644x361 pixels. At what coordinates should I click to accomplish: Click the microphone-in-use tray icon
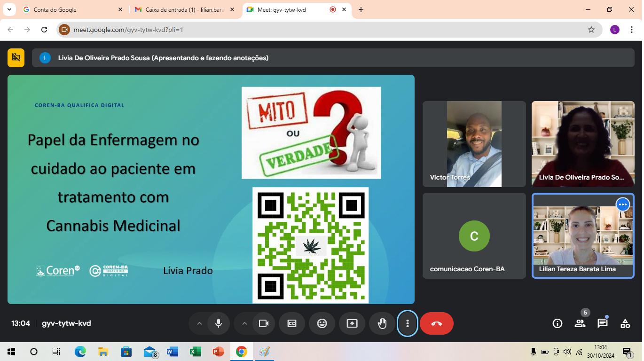coord(533,352)
